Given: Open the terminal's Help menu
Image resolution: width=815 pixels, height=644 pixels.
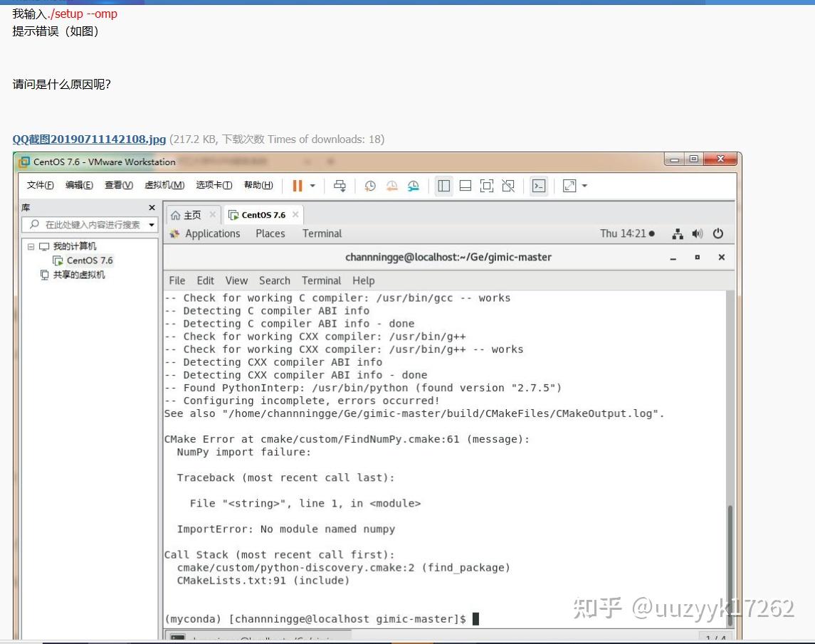Looking at the screenshot, I should click(x=363, y=280).
